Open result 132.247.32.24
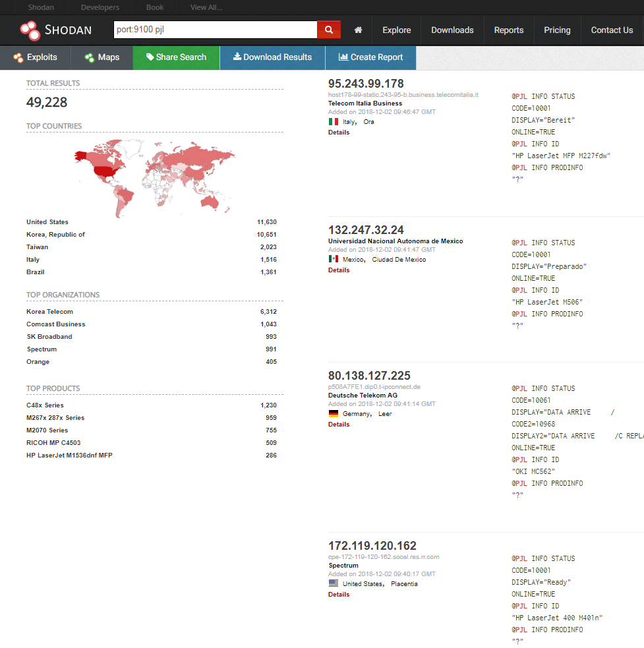 366,230
